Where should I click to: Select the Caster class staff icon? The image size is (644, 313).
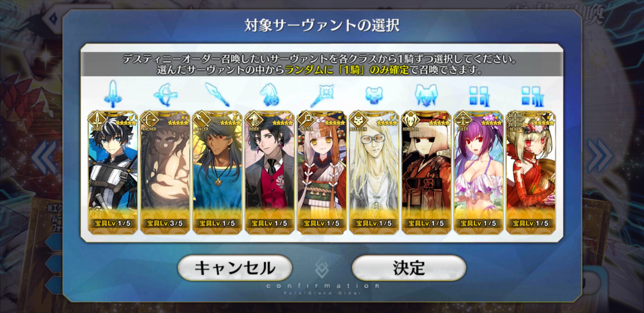[322, 96]
